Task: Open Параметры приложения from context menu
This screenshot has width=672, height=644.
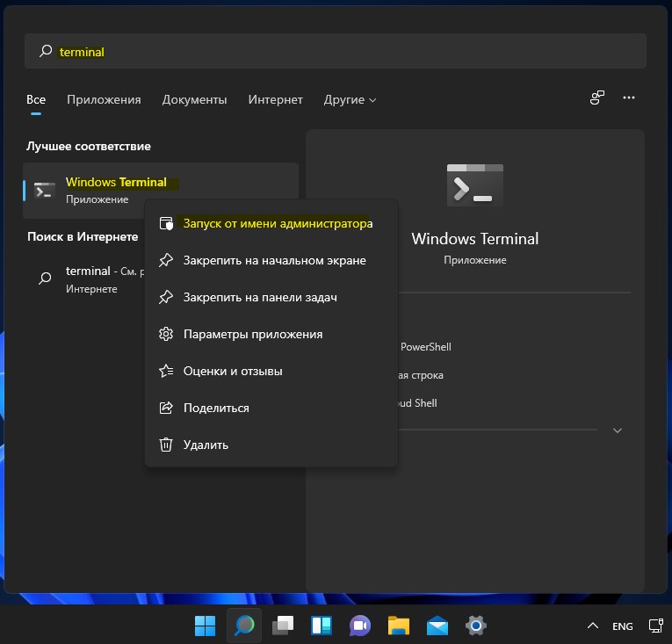Action: click(x=271, y=334)
